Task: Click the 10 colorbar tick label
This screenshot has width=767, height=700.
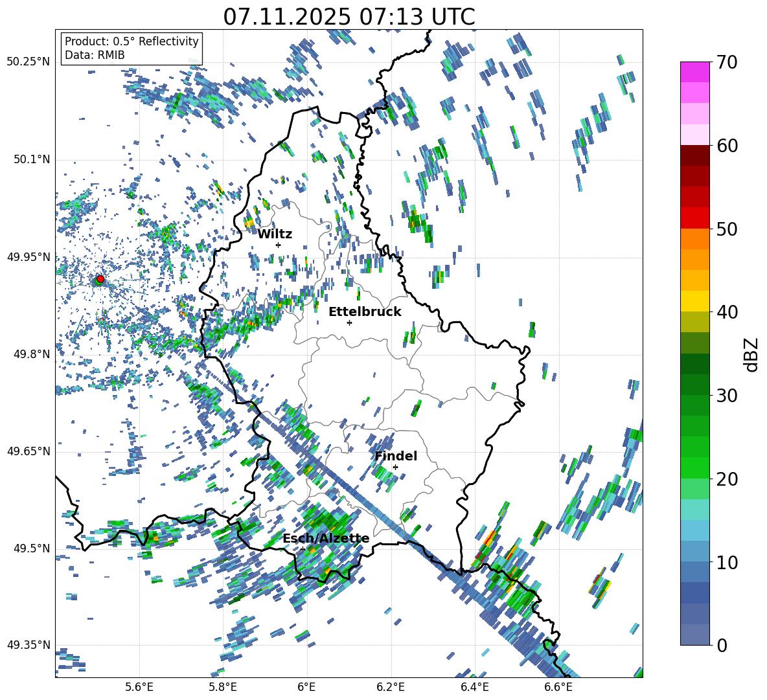Action: [x=727, y=562]
